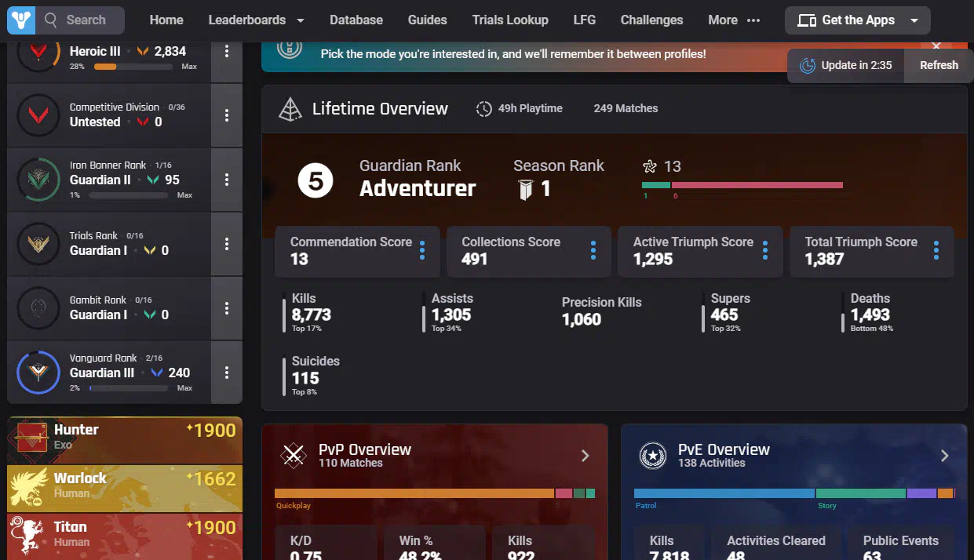Screen dimensions: 974x560
Task: Click the Quickplay orange bar segment
Action: 414,493
